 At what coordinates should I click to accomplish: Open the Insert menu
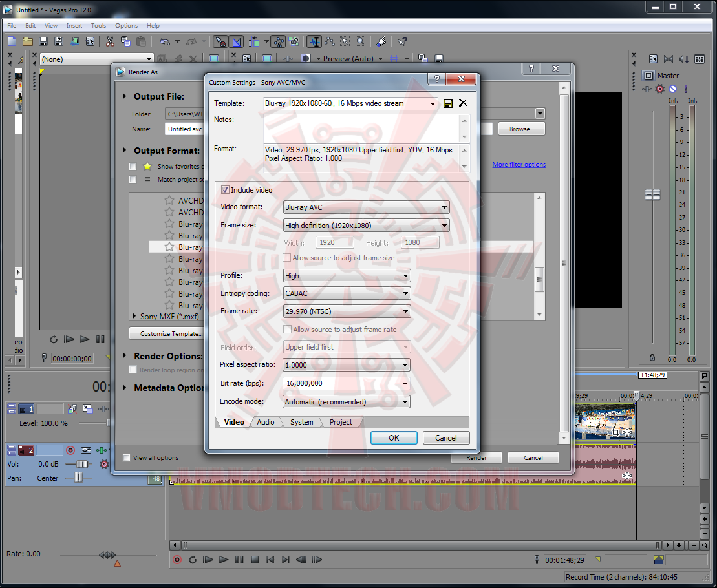tap(74, 26)
